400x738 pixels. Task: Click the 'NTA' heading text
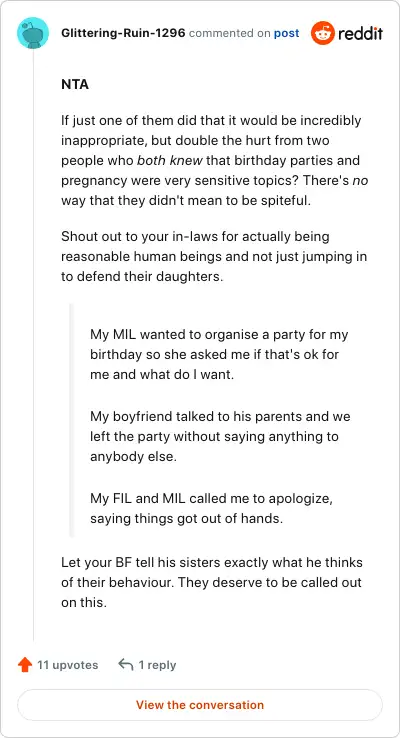pos(75,85)
